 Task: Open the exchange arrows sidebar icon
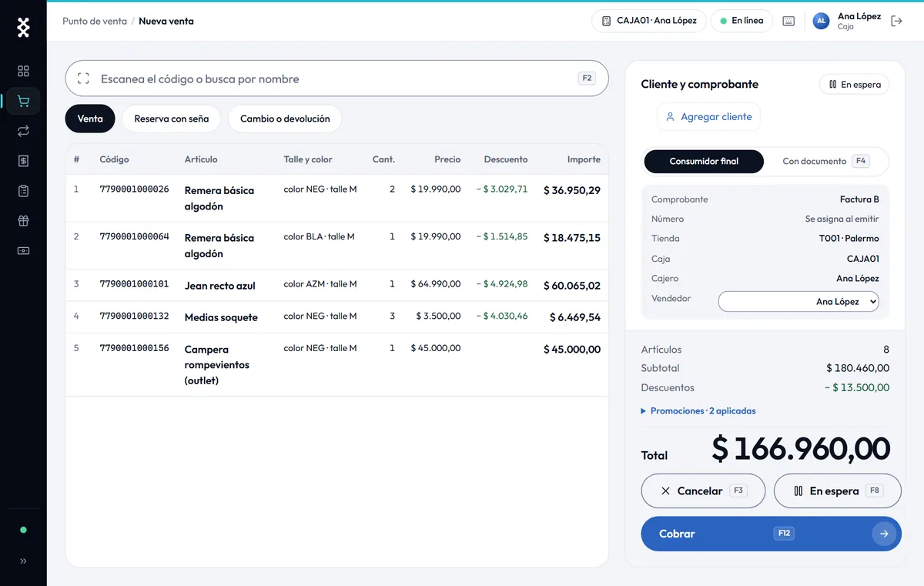click(23, 131)
